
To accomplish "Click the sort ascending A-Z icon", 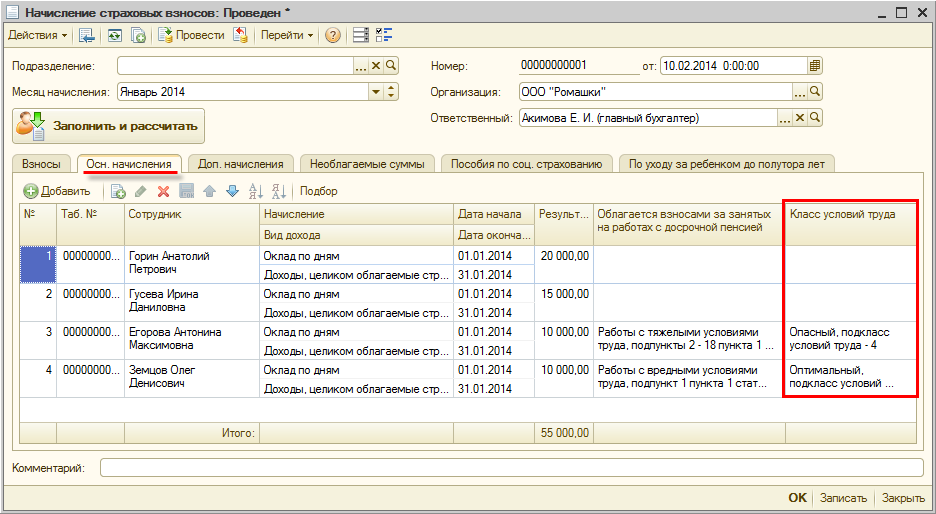I will coord(255,191).
